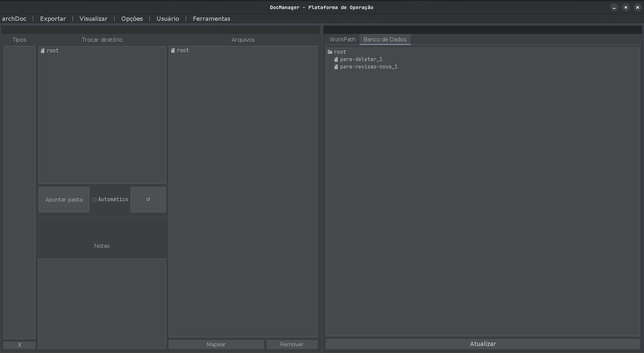644x353 pixels.
Task: Switch to the WorkPath tab
Action: coord(342,39)
